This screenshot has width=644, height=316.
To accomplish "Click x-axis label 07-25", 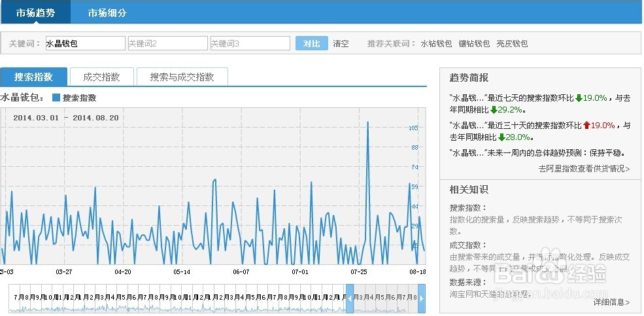I will click(359, 272).
